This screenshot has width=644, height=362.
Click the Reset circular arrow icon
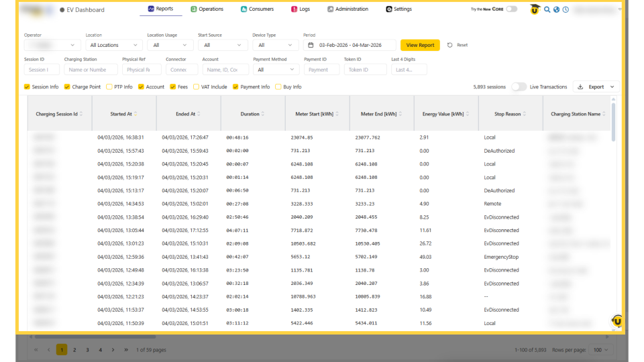coord(450,45)
